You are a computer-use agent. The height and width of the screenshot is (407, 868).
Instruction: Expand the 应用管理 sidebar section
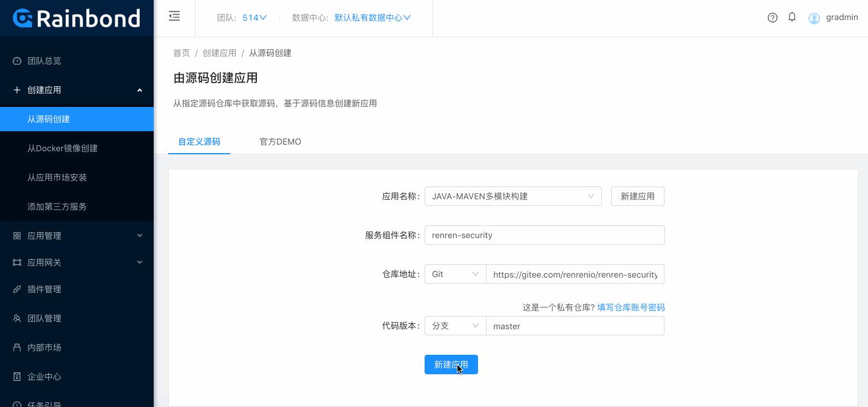coord(45,236)
